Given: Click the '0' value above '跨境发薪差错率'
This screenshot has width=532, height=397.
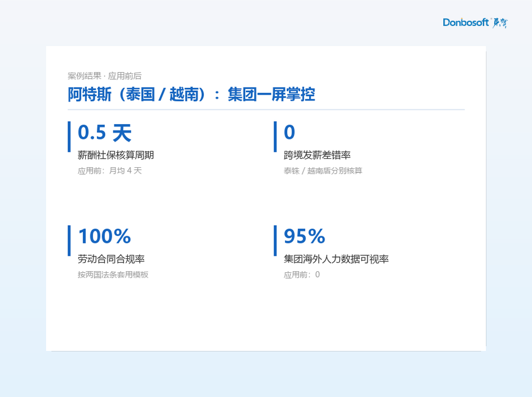Looking at the screenshot, I should (290, 132).
